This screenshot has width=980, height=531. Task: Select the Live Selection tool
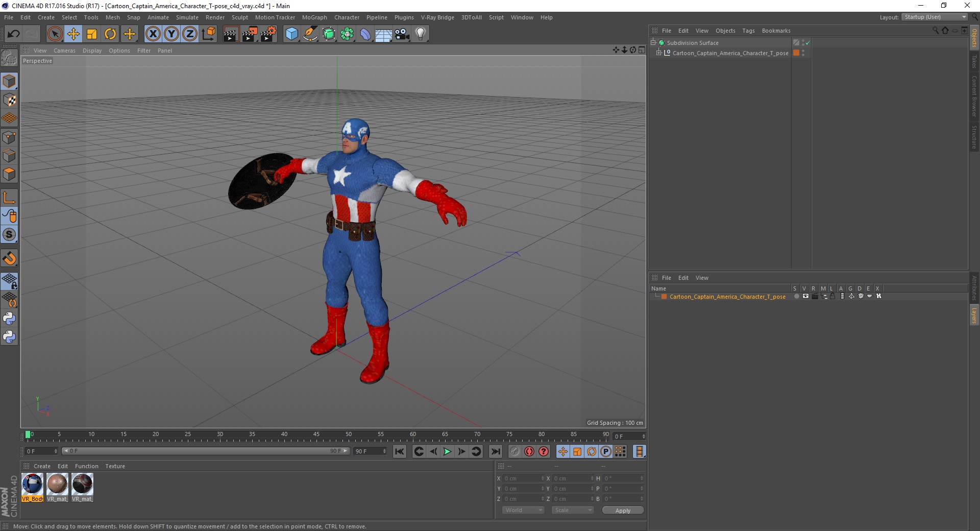coord(55,34)
